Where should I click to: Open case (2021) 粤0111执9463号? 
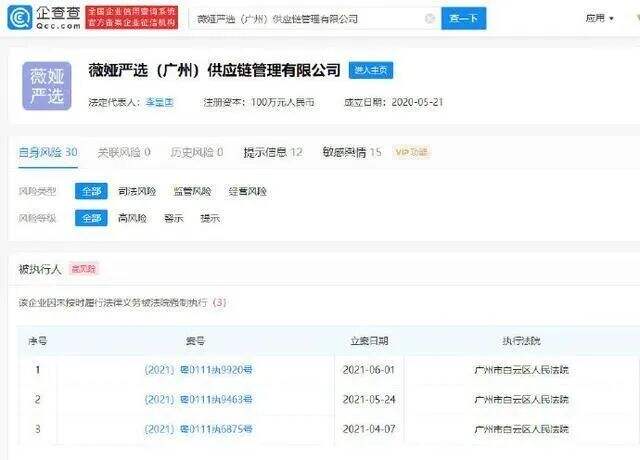point(198,399)
